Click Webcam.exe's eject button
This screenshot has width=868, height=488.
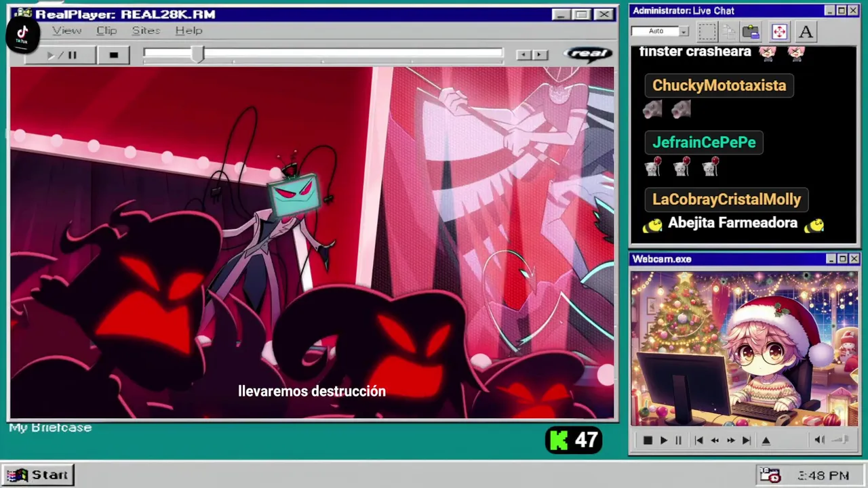[766, 441]
